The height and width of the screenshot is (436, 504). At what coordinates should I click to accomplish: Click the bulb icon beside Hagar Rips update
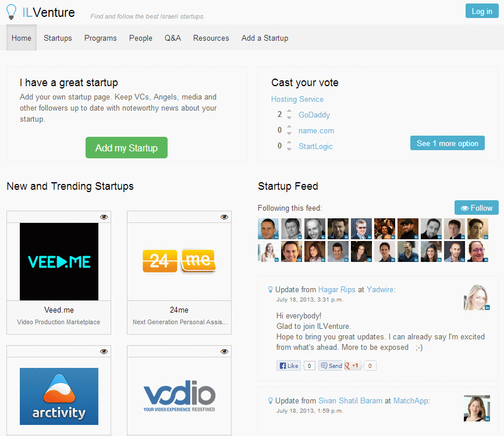tap(270, 290)
